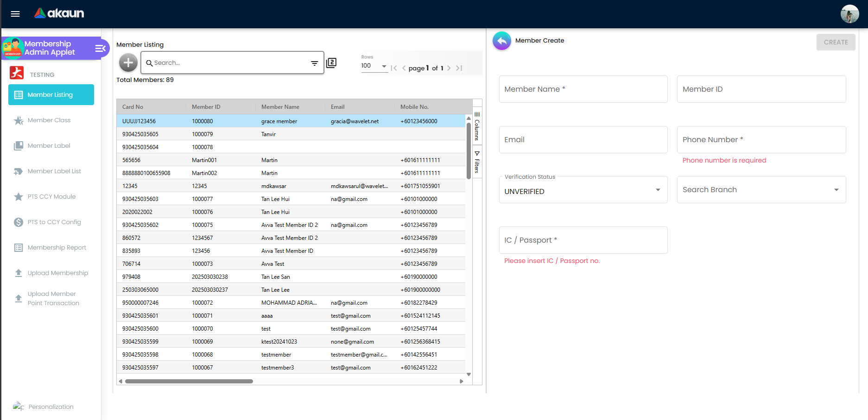Viewport: 868px width, 420px height.
Task: Open PTS to CCY Config in sidebar
Action: [54, 222]
